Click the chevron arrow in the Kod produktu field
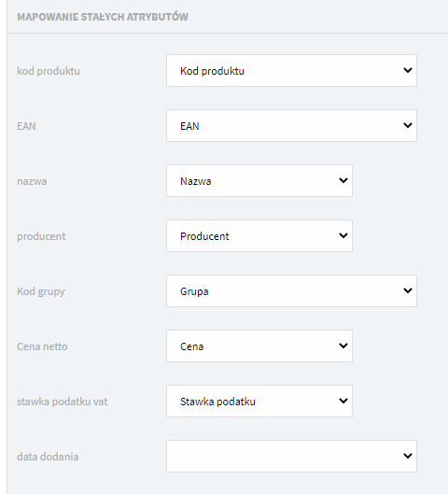The image size is (448, 494). point(408,70)
